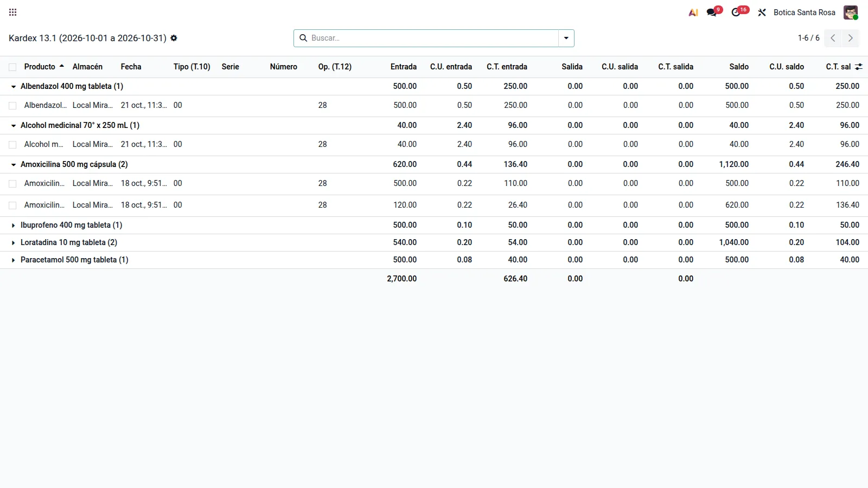
Task: Expand the Ibuprofeno 400 mg tableta group
Action: 14,225
